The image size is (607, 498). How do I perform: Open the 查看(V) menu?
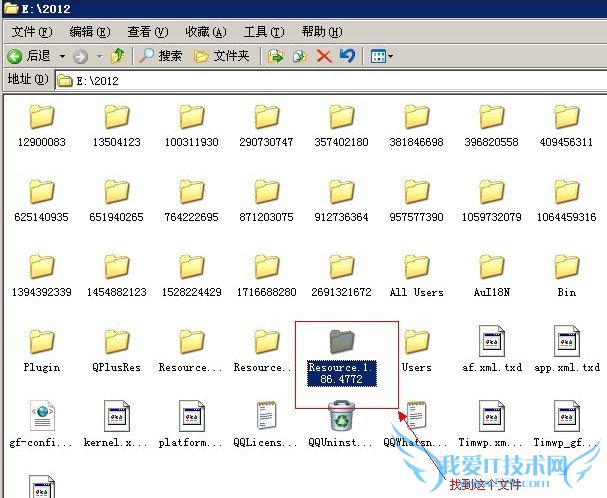pos(148,32)
